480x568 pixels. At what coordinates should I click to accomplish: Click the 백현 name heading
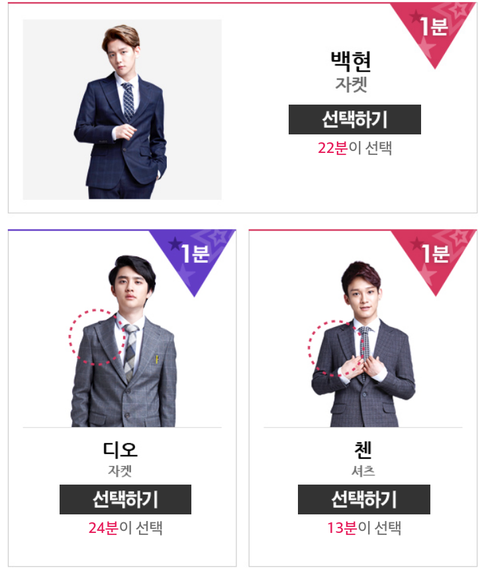pos(351,62)
